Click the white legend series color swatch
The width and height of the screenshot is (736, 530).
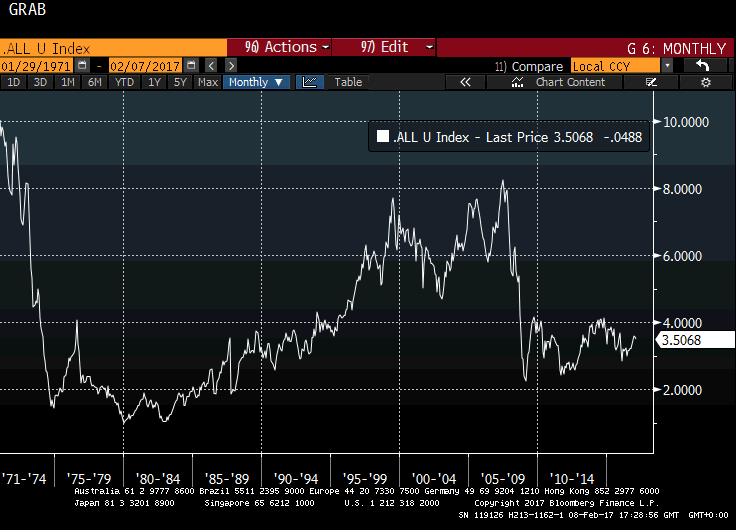383,137
